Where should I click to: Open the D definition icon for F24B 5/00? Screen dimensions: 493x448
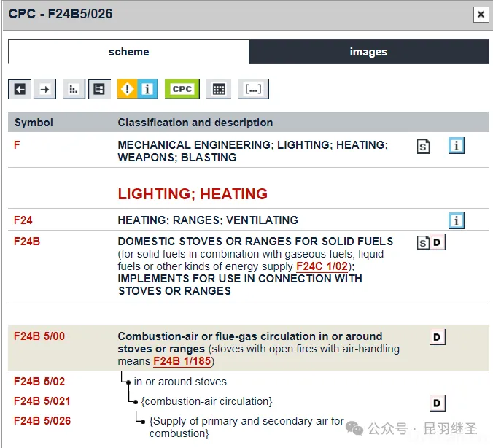pyautogui.click(x=437, y=337)
